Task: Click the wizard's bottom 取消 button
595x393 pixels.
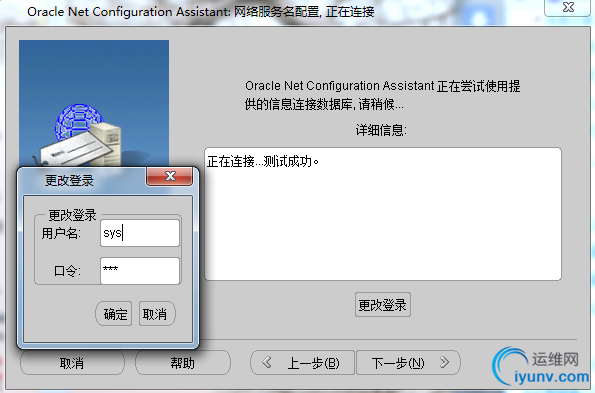Action: (x=72, y=363)
